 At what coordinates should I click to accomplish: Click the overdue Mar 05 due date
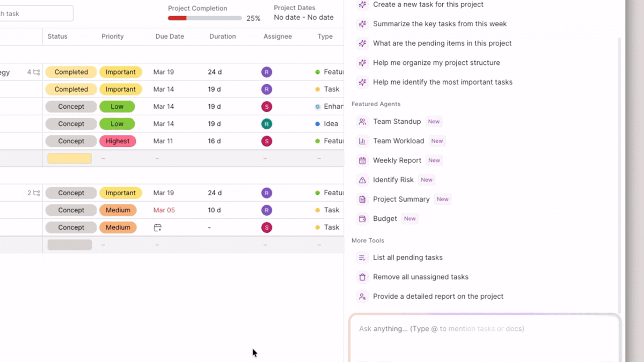[164, 210]
